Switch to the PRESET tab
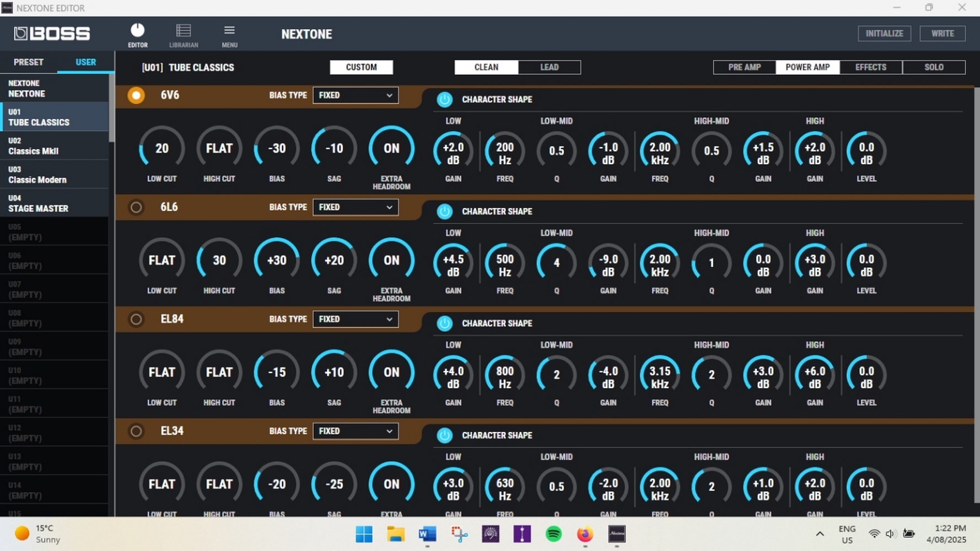 [x=29, y=62]
